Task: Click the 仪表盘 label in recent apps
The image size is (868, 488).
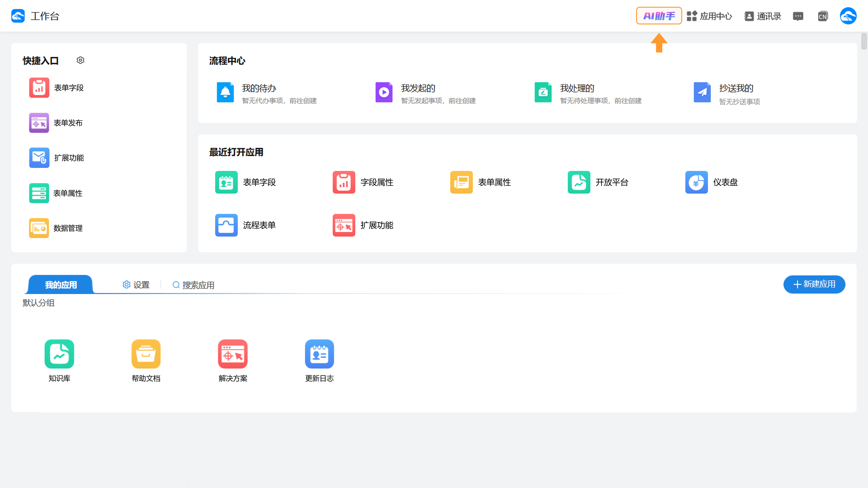Action: pos(725,182)
